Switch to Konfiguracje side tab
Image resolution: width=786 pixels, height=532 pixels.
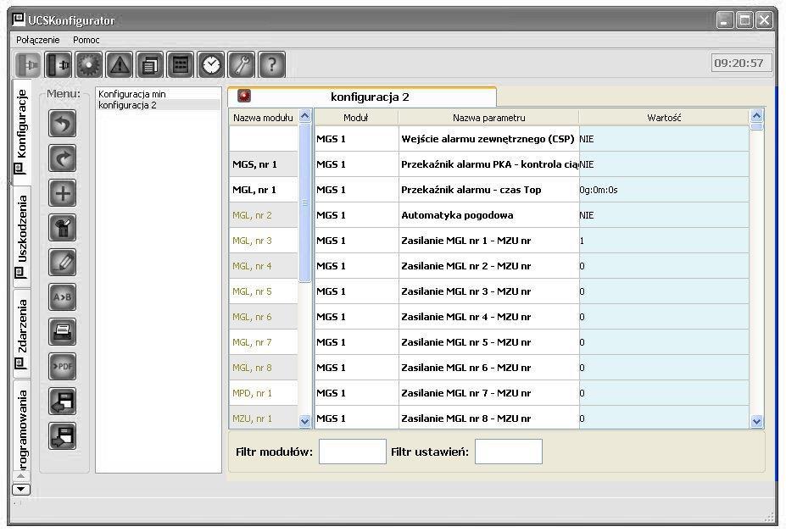click(x=21, y=130)
